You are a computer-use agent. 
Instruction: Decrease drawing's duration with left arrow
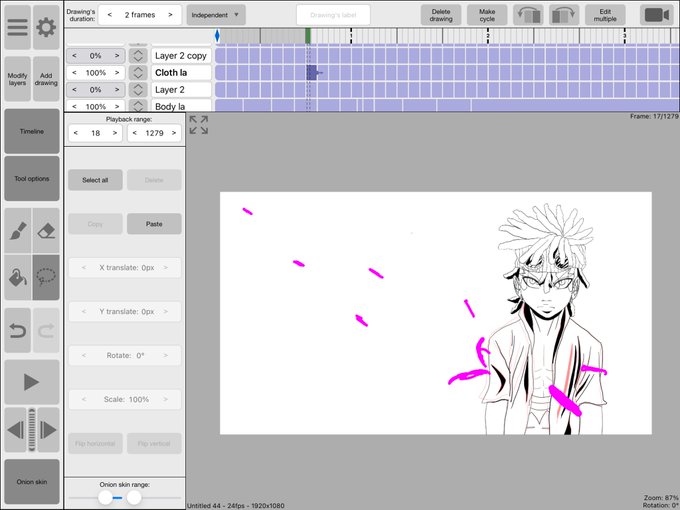(x=110, y=15)
